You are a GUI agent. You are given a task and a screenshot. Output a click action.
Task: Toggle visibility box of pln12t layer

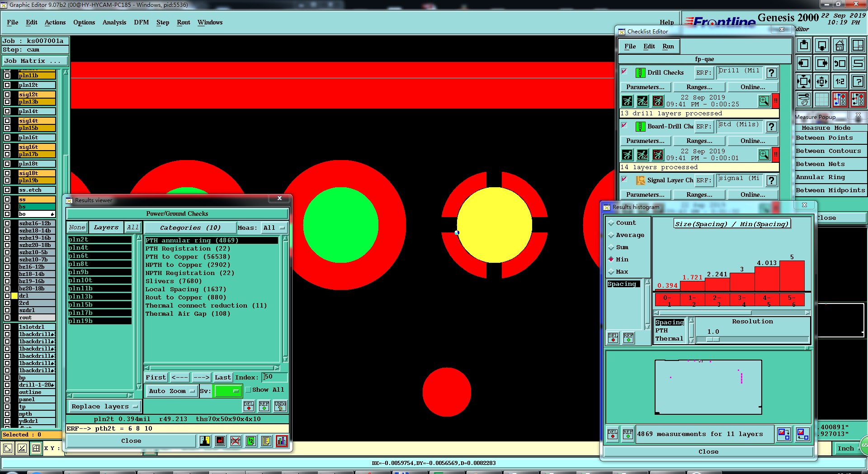7,85
